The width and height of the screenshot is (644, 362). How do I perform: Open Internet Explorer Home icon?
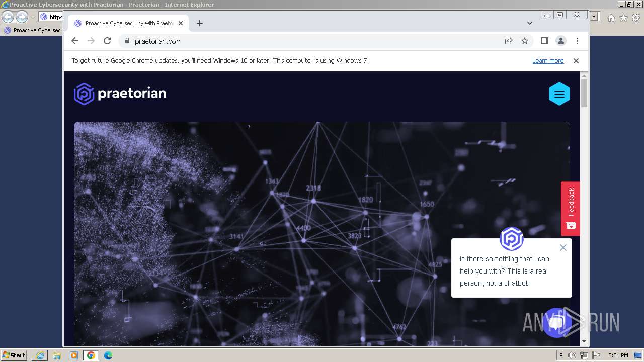point(611,18)
